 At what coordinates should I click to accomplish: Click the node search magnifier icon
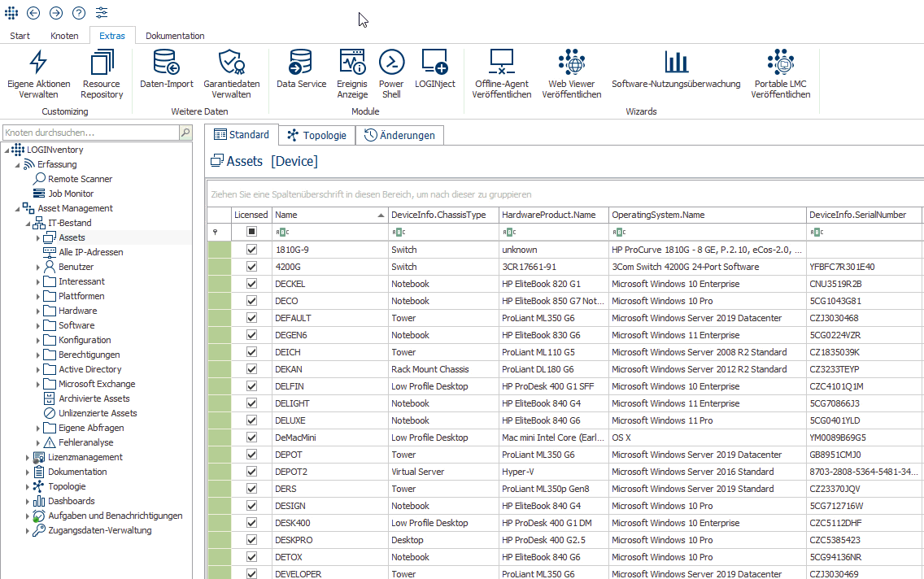pyautogui.click(x=185, y=133)
